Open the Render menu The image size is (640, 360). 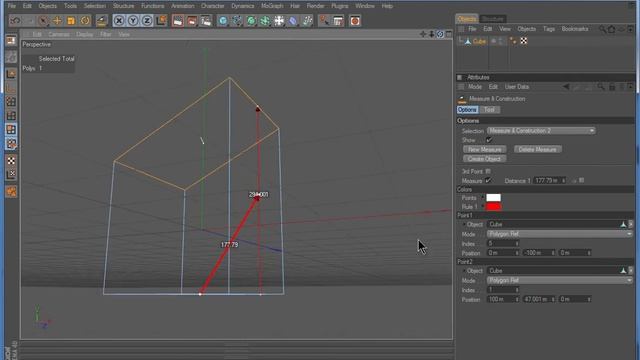click(316, 6)
